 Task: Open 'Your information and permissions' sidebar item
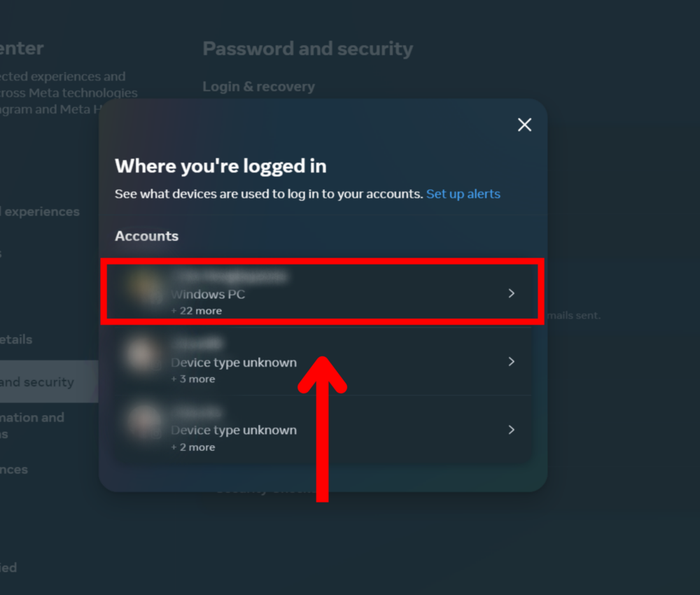(31, 423)
